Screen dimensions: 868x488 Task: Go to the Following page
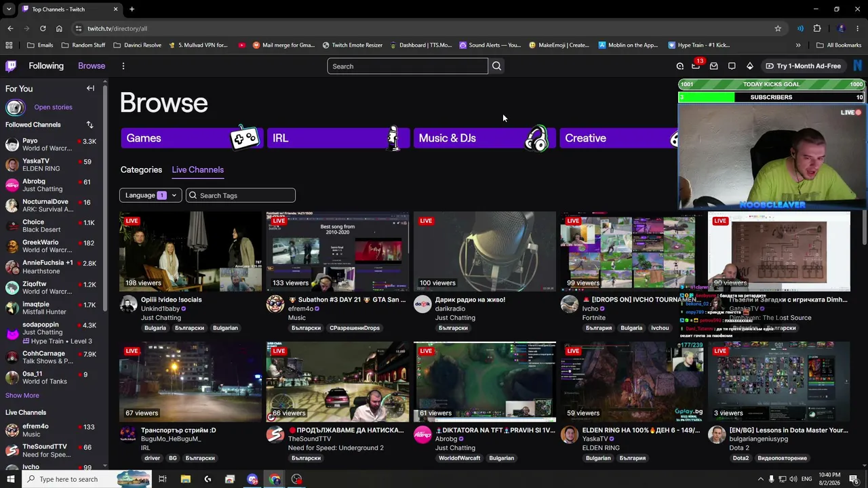pos(46,66)
